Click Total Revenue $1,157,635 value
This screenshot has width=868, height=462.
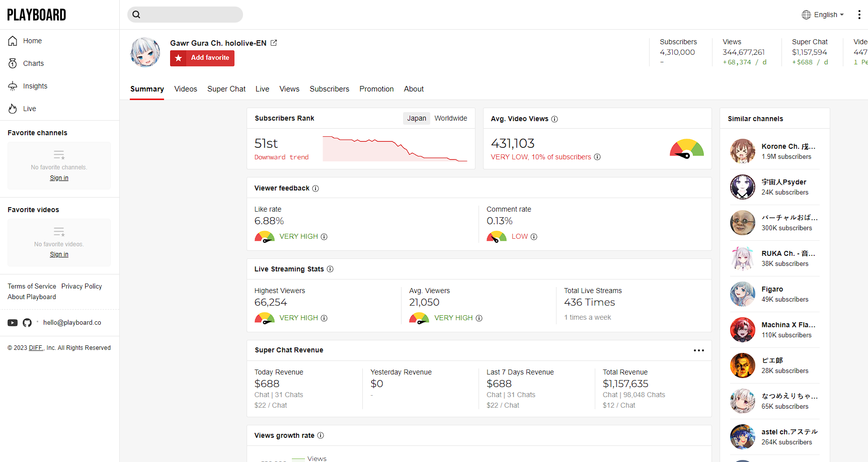point(625,384)
